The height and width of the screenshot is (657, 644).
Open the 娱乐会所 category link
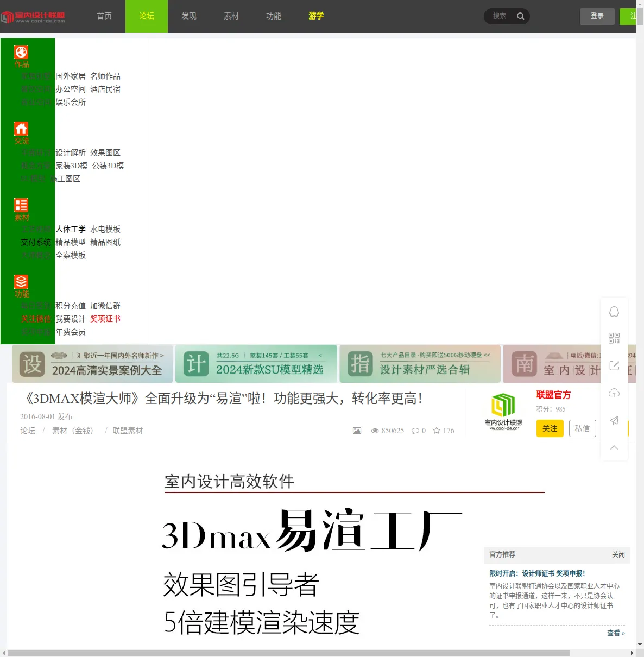pyautogui.click(x=71, y=102)
